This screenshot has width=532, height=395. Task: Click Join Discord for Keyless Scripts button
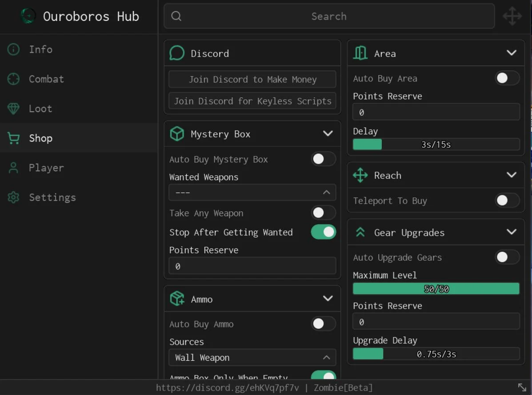(252, 101)
